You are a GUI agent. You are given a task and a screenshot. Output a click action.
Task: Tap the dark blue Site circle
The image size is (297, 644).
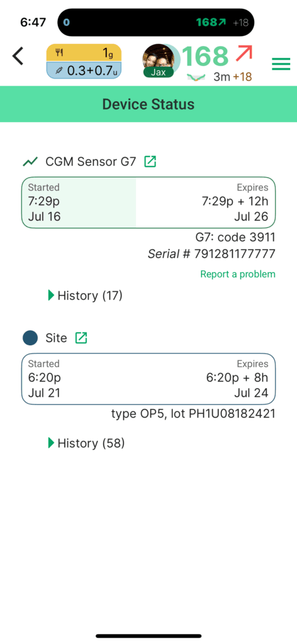(x=30, y=338)
